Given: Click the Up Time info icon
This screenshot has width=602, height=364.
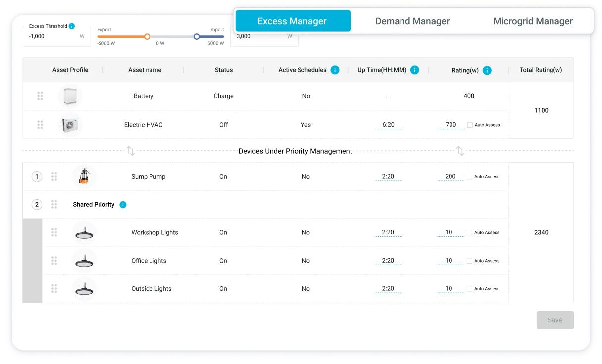Looking at the screenshot, I should point(415,70).
